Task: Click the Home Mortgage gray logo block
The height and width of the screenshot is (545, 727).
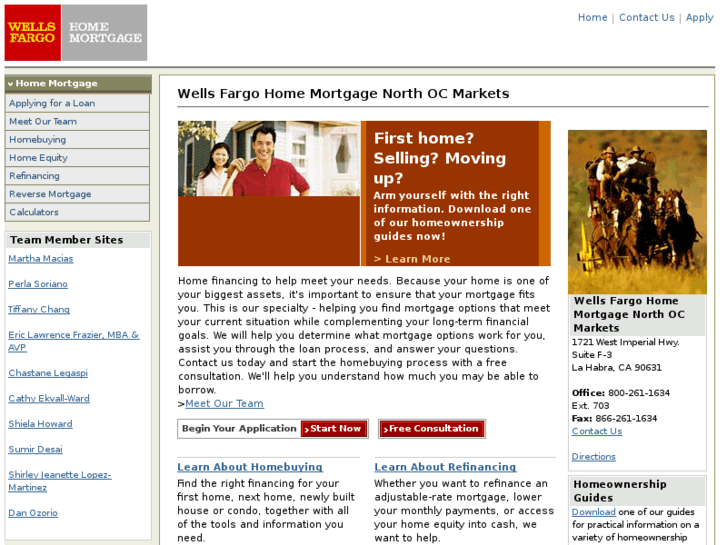Action: (105, 32)
